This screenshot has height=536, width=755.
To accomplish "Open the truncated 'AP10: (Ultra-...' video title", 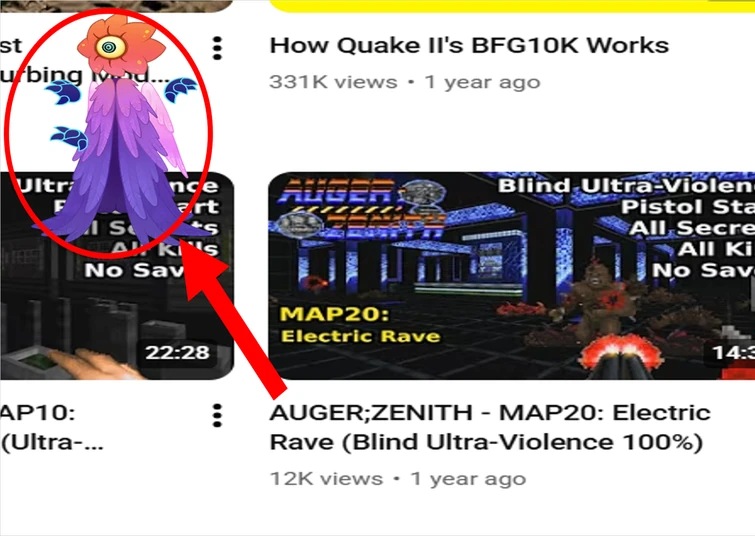I will point(52,427).
